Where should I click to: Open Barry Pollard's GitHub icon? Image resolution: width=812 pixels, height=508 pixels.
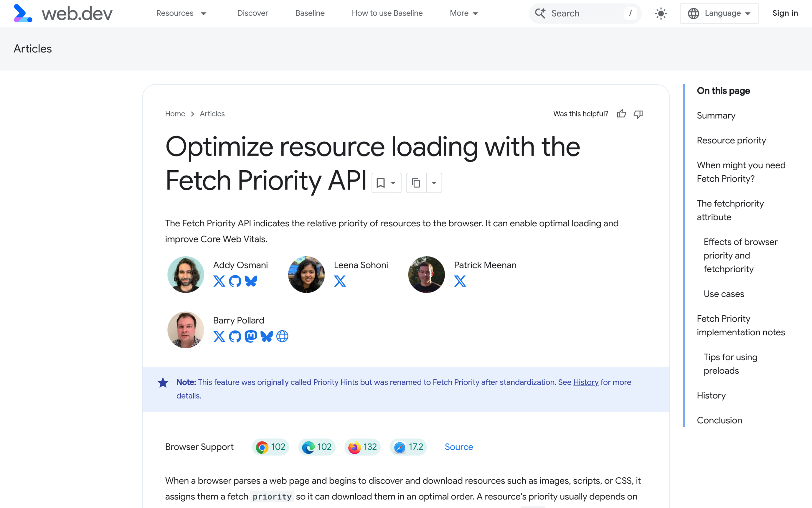point(235,336)
